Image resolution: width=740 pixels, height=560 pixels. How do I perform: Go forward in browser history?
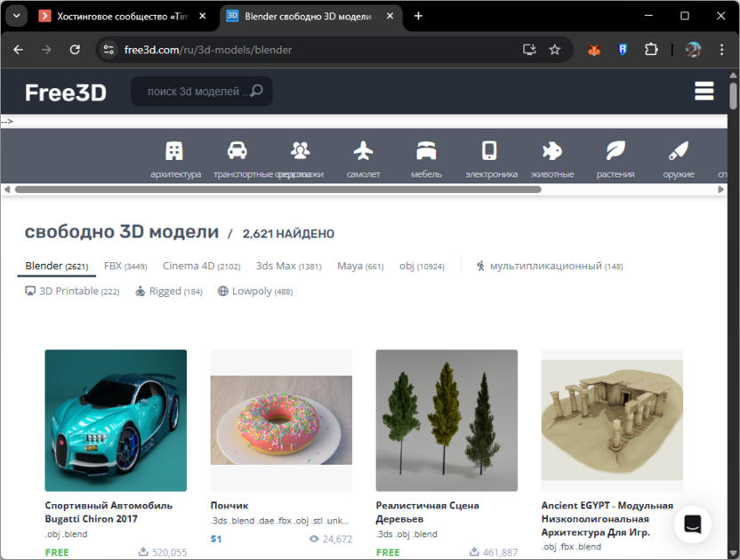(46, 50)
